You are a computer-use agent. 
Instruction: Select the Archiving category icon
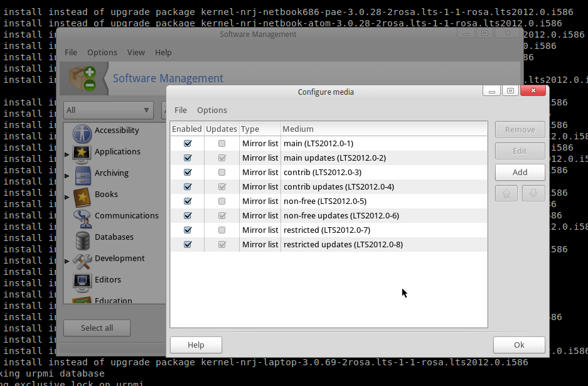click(82, 174)
